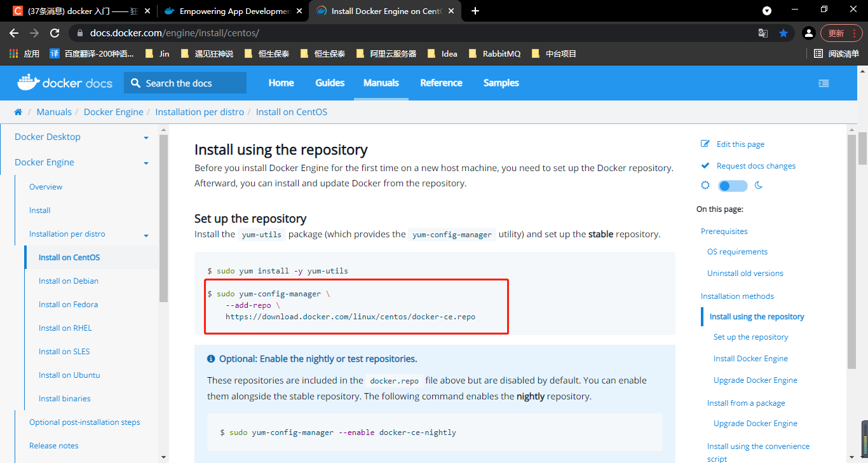Viewport: 868px width, 463px height.
Task: Click the browser address bar URL
Action: [x=175, y=33]
